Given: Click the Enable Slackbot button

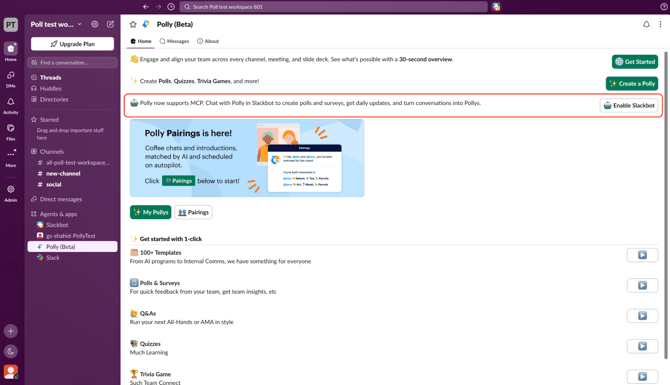Looking at the screenshot, I should pyautogui.click(x=629, y=105).
